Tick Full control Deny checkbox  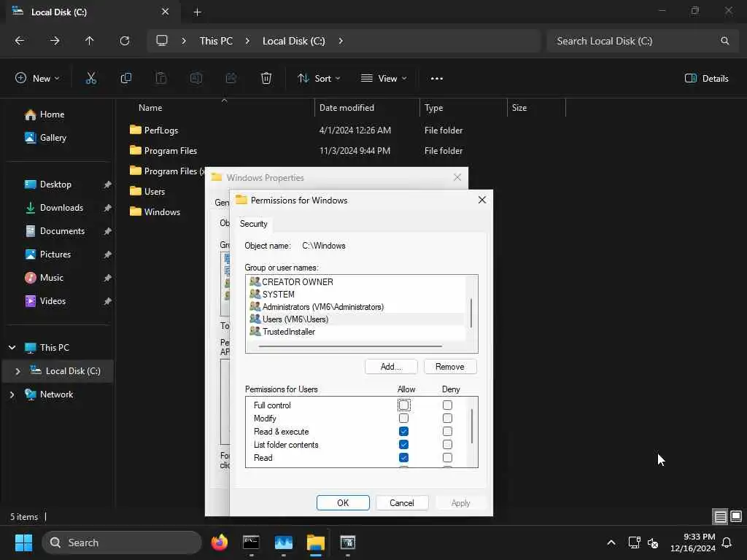(x=447, y=405)
